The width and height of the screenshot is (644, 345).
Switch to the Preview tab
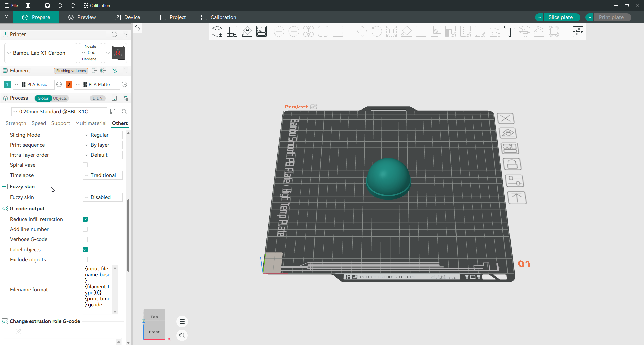coord(82,17)
